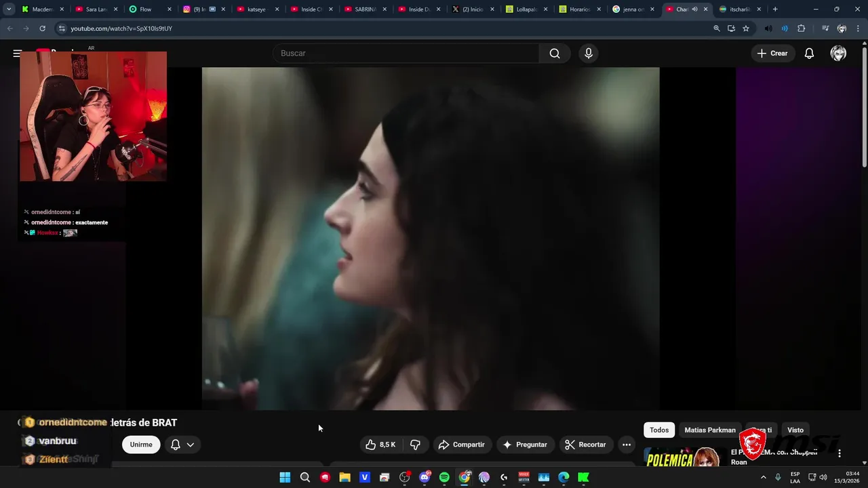Image resolution: width=868 pixels, height=488 pixels.
Task: Open more actions three-dot menu
Action: coord(627,445)
